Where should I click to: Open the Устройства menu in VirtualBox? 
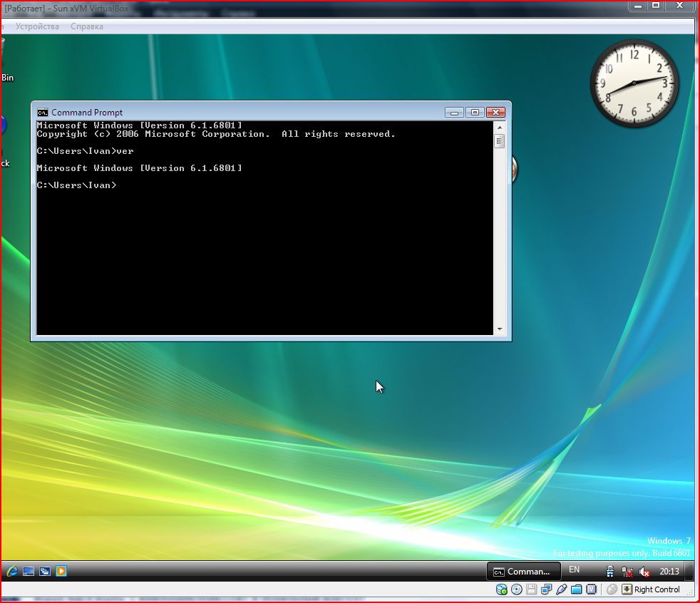(37, 26)
